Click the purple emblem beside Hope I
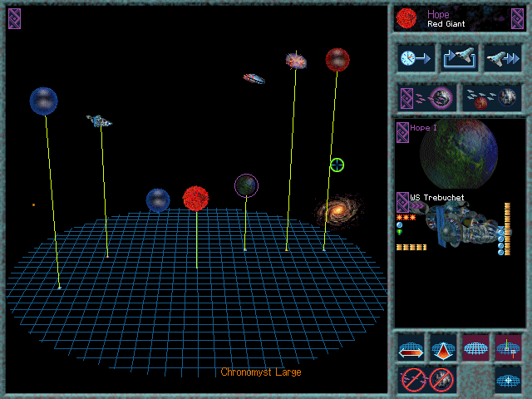 tap(402, 132)
